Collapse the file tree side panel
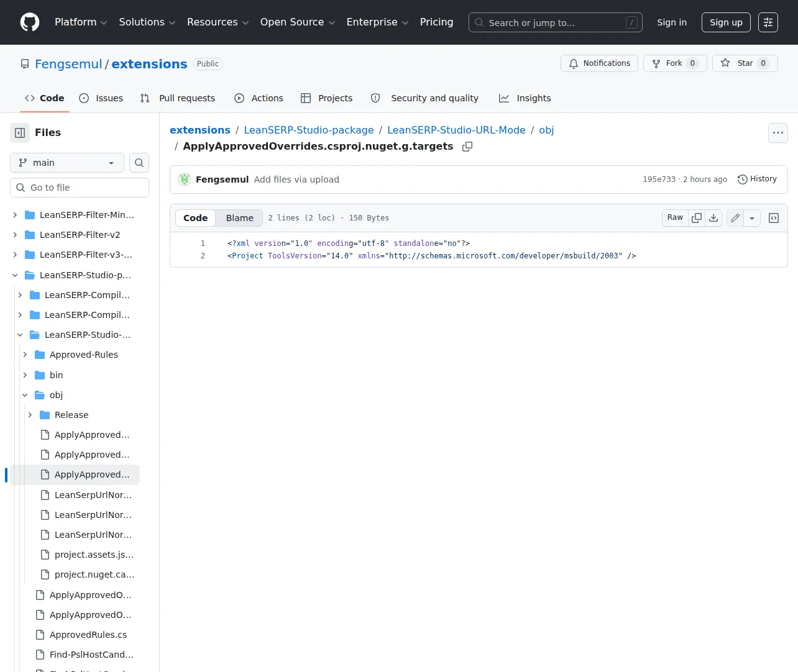The image size is (798, 672). pyautogui.click(x=20, y=132)
